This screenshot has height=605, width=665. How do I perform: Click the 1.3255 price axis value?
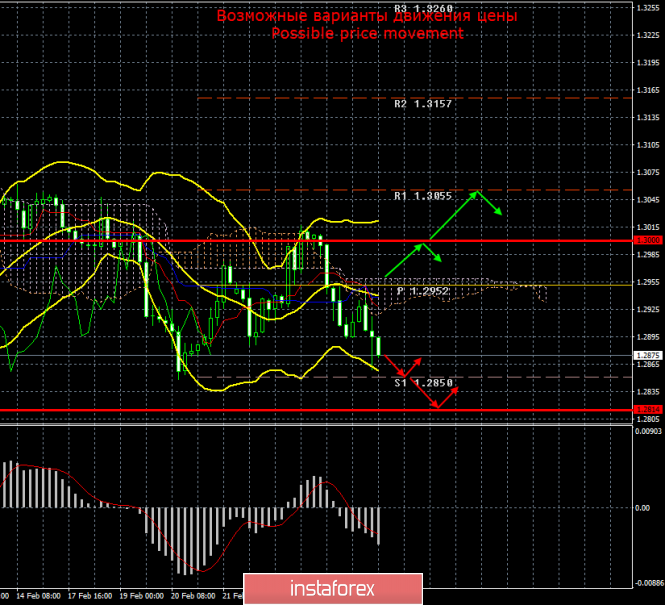pyautogui.click(x=648, y=8)
